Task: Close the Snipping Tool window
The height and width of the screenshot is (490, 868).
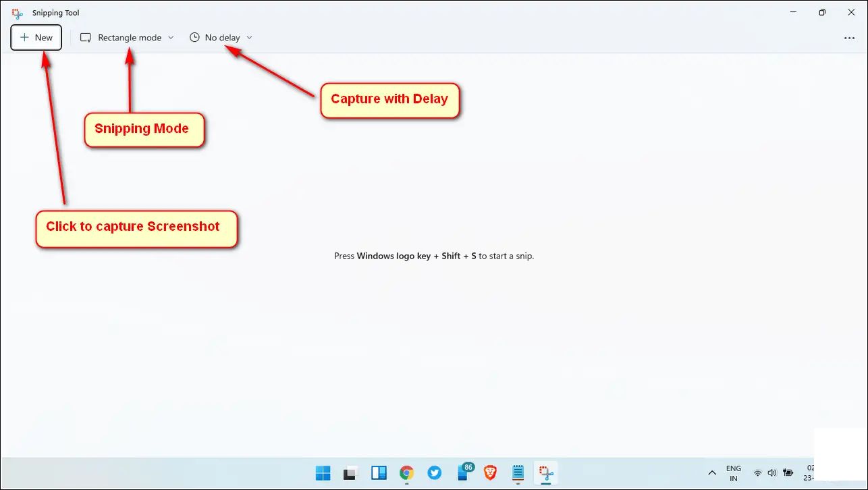Action: [x=852, y=12]
